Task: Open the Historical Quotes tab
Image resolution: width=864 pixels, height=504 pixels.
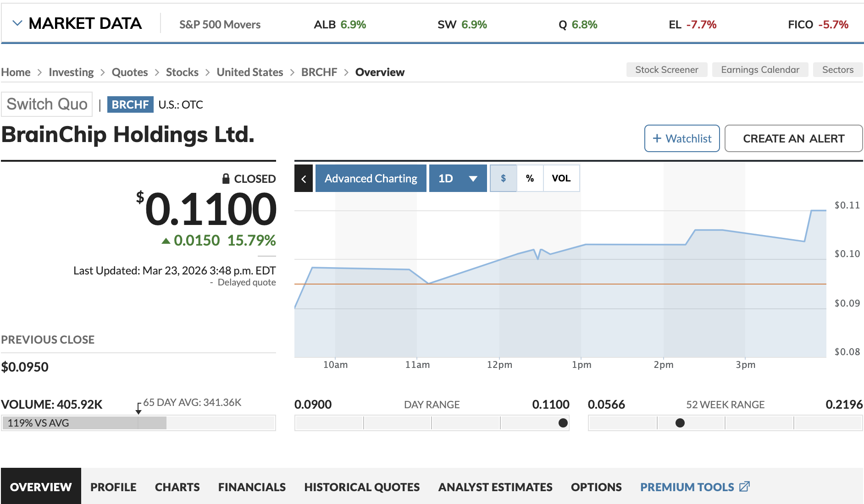Action: [x=361, y=487]
